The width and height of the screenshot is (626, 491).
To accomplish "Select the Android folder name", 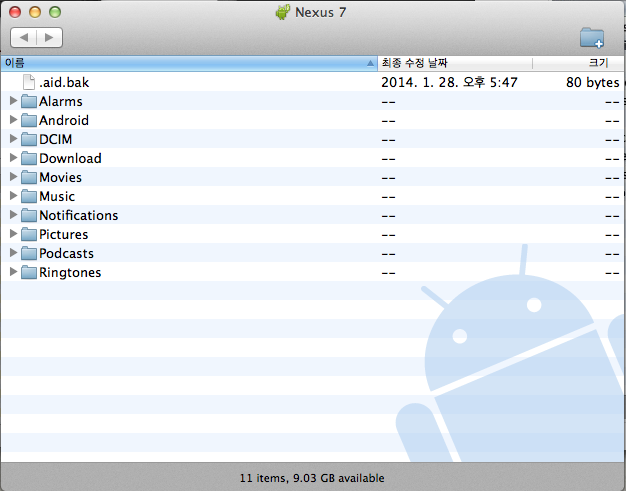I will (64, 121).
